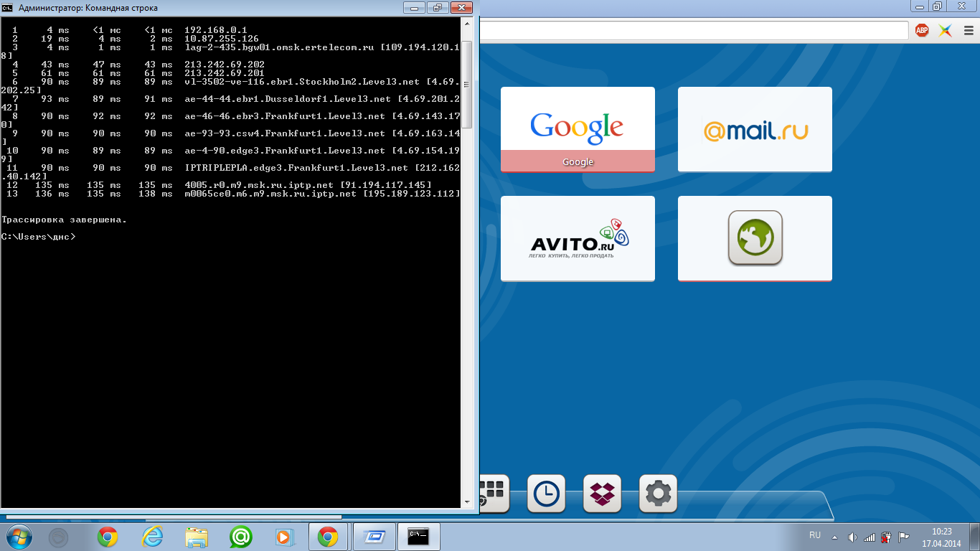Minimize the Command Prompt window
This screenshot has width=980, height=551.
[x=414, y=7]
